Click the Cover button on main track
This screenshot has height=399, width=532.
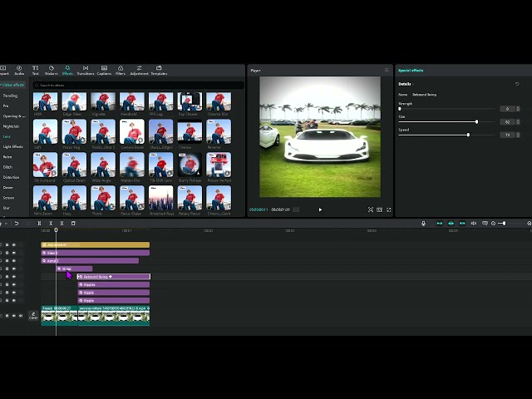coord(33,316)
